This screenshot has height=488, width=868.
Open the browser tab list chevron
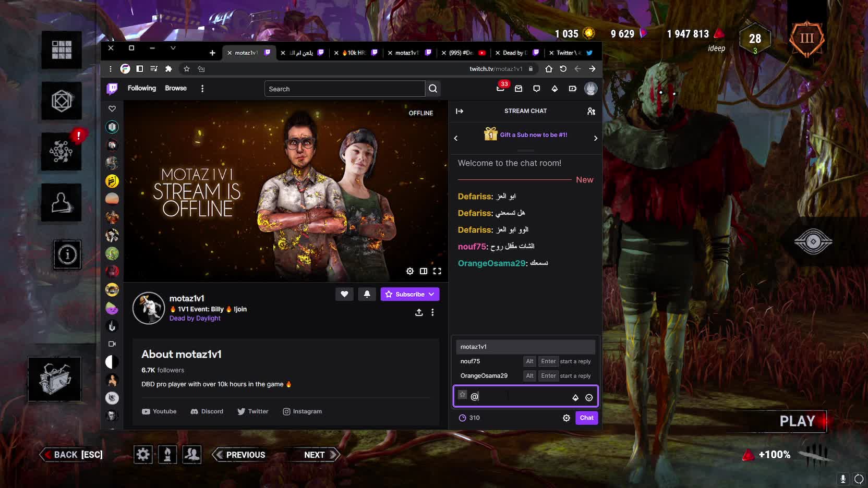[173, 48]
